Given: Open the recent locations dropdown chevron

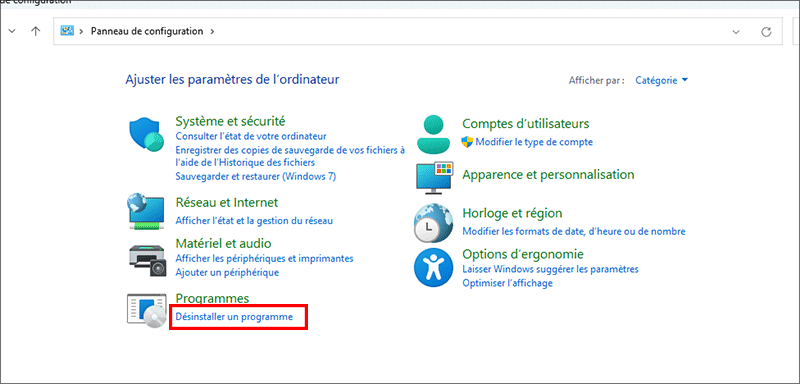Looking at the screenshot, I should coord(12,31).
